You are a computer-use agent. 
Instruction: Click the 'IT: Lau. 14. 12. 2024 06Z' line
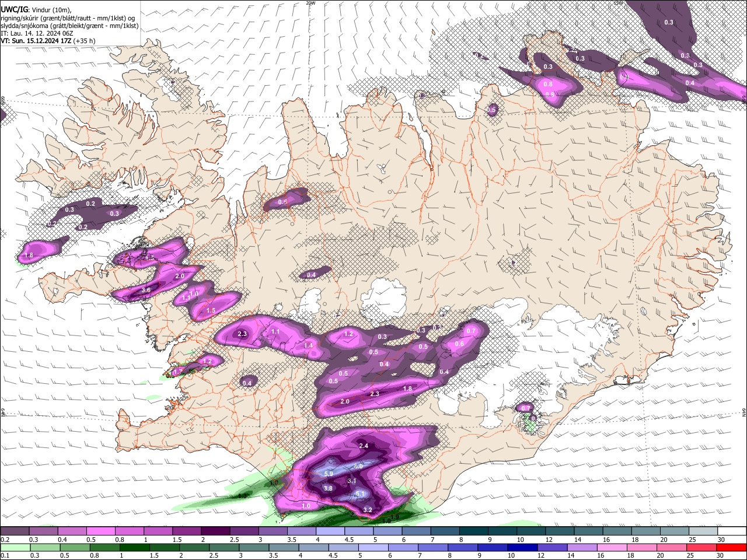point(37,33)
